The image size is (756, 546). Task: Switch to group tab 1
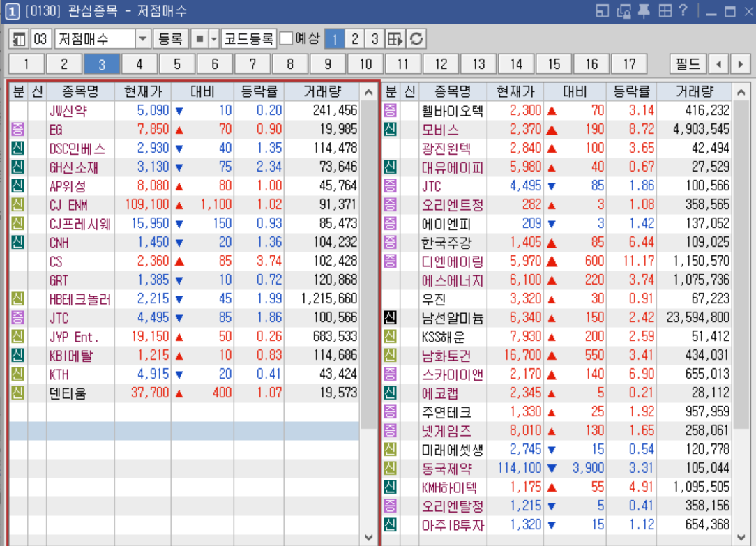pos(27,64)
